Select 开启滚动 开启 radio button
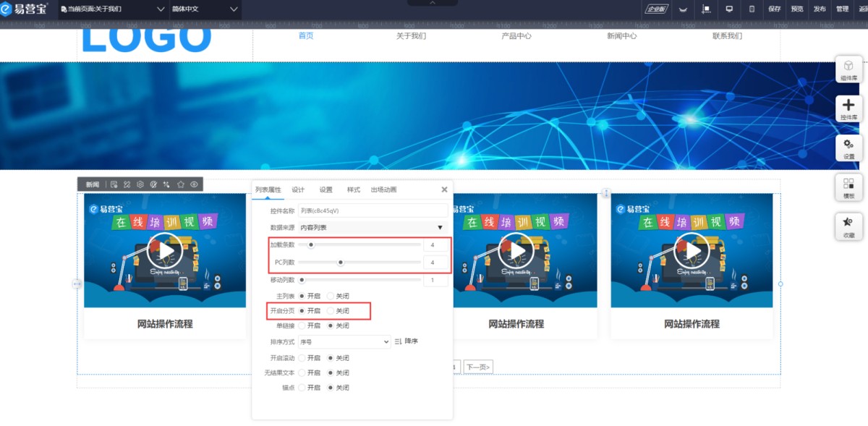868x426 pixels. 302,358
